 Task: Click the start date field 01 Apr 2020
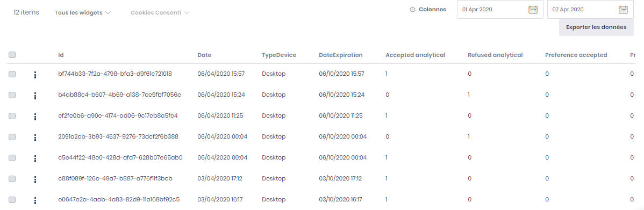coord(500,10)
